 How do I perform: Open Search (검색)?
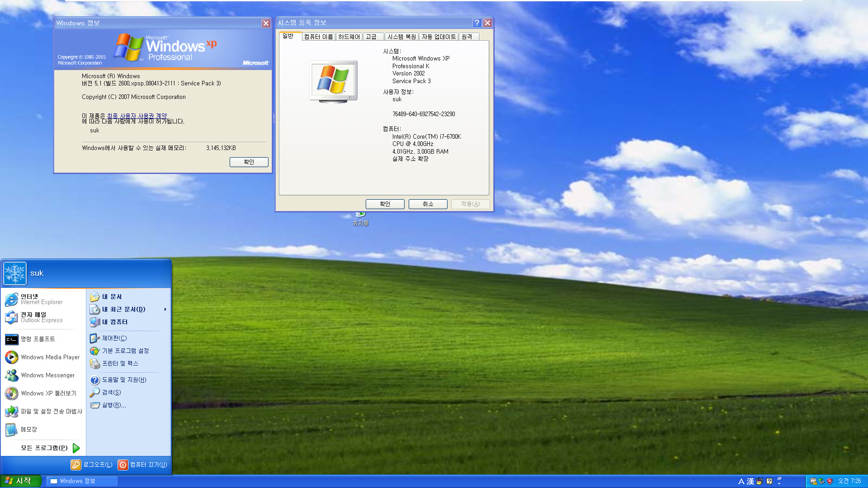[128, 393]
